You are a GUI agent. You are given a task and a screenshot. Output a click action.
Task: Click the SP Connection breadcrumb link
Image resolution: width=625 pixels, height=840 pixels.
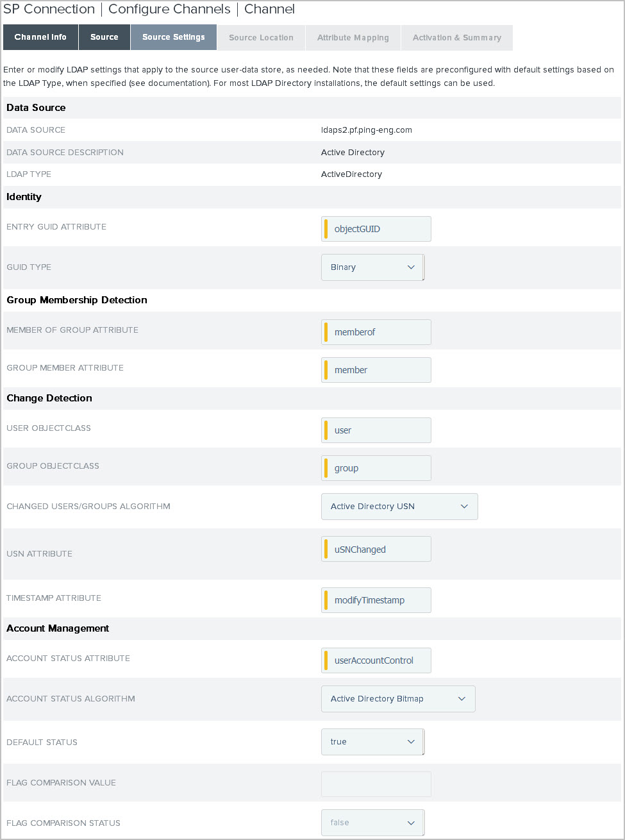(49, 9)
